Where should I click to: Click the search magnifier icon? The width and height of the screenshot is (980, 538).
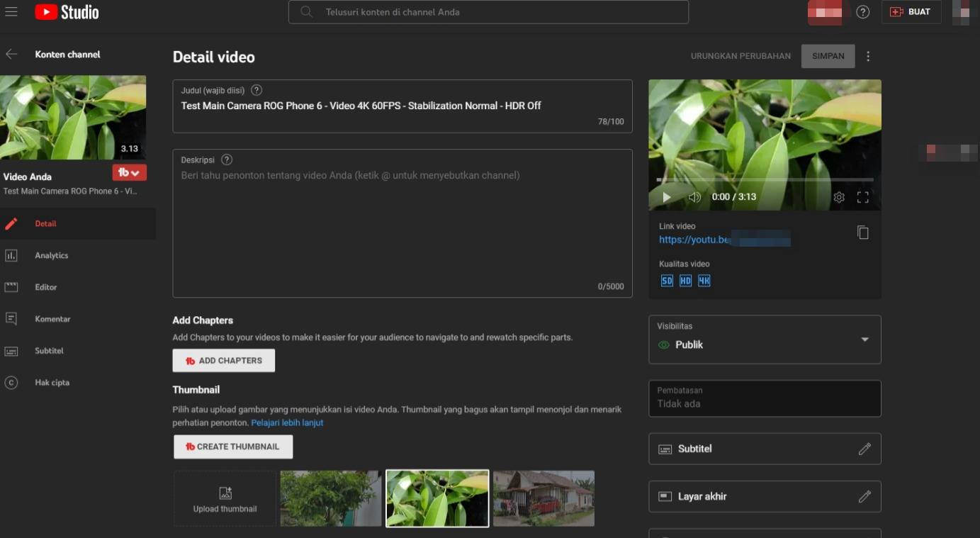(x=306, y=12)
